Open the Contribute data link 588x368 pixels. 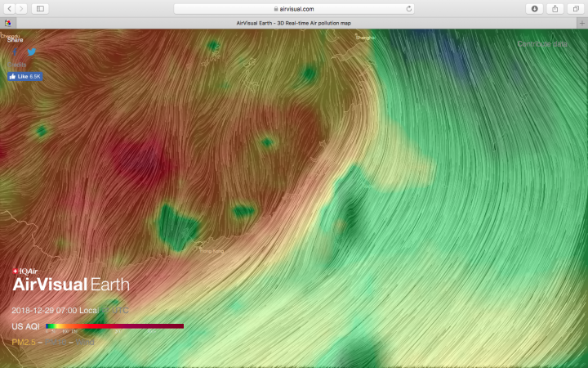[542, 44]
